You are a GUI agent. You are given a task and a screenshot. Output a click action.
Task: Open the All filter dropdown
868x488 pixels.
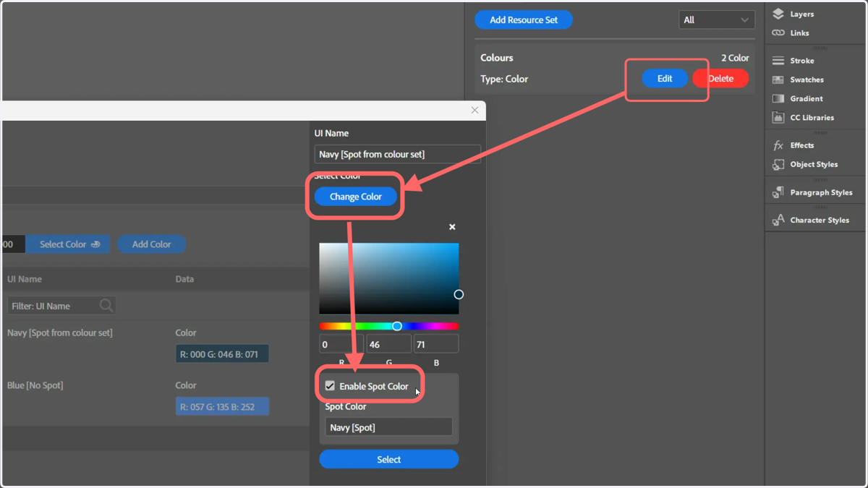pos(716,20)
